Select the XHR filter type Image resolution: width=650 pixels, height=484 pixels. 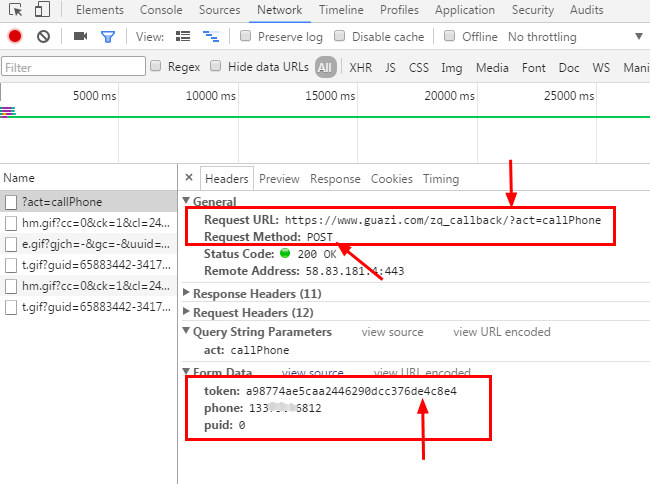tap(360, 68)
